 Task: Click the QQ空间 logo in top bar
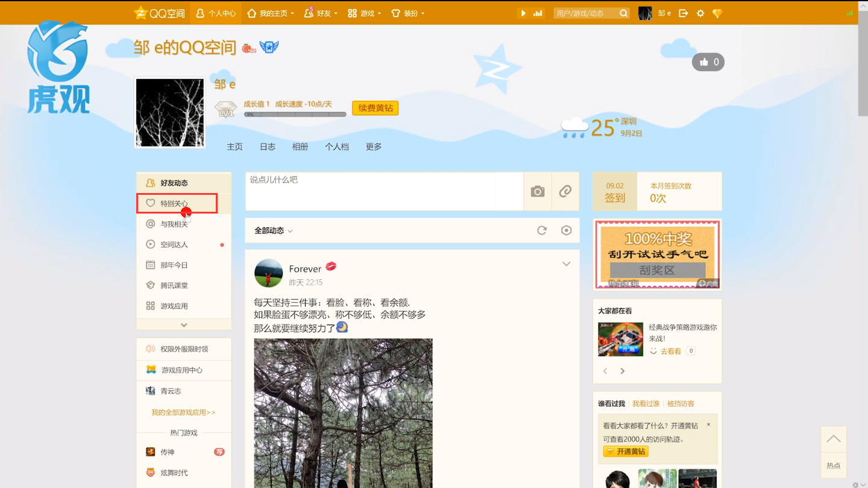click(159, 13)
